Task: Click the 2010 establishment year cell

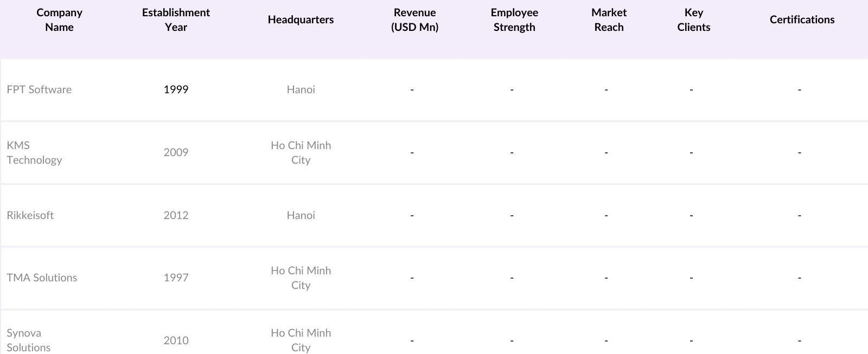Action: pyautogui.click(x=176, y=341)
